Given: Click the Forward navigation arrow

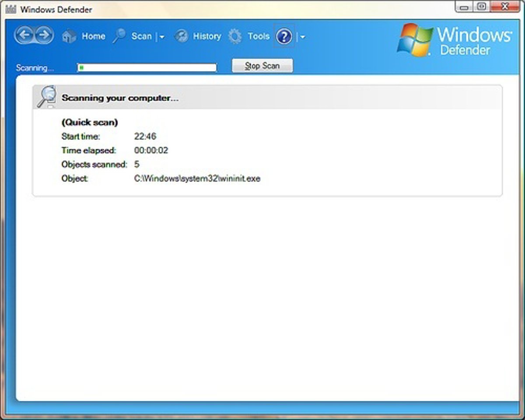Looking at the screenshot, I should click(x=44, y=35).
